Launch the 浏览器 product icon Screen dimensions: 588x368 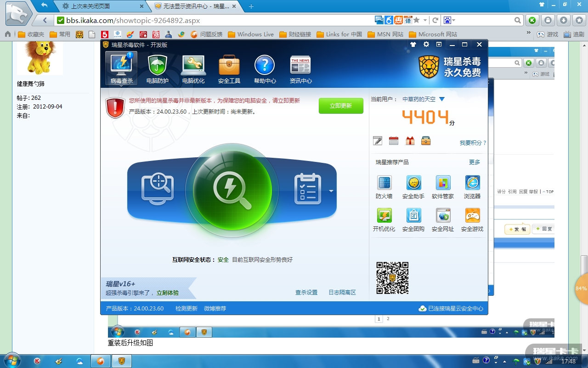472,187
